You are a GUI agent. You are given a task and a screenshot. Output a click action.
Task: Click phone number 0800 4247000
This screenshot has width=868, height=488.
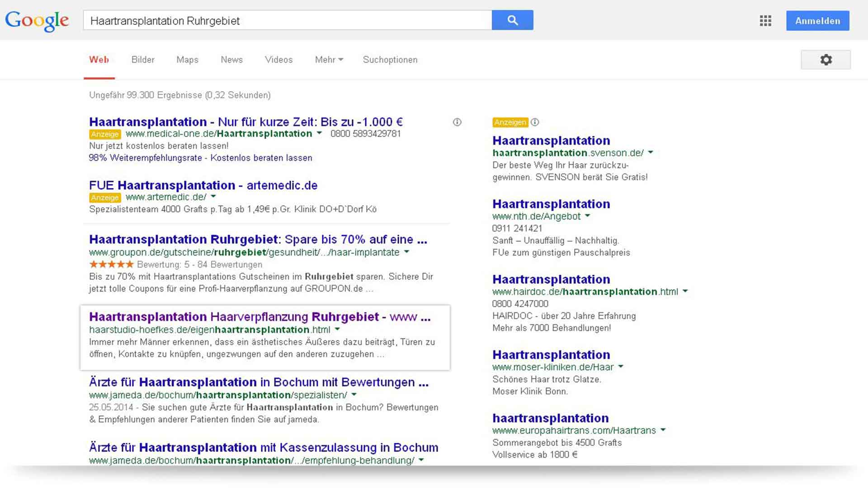tap(520, 304)
